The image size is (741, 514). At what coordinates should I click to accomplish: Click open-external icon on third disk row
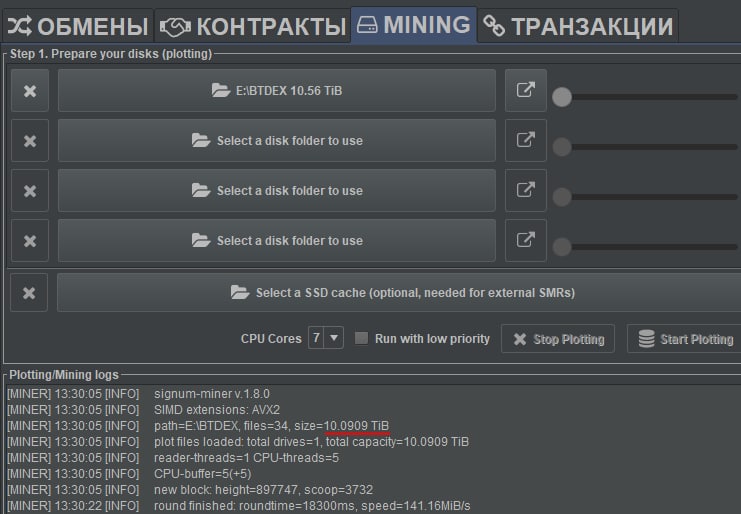click(x=526, y=190)
